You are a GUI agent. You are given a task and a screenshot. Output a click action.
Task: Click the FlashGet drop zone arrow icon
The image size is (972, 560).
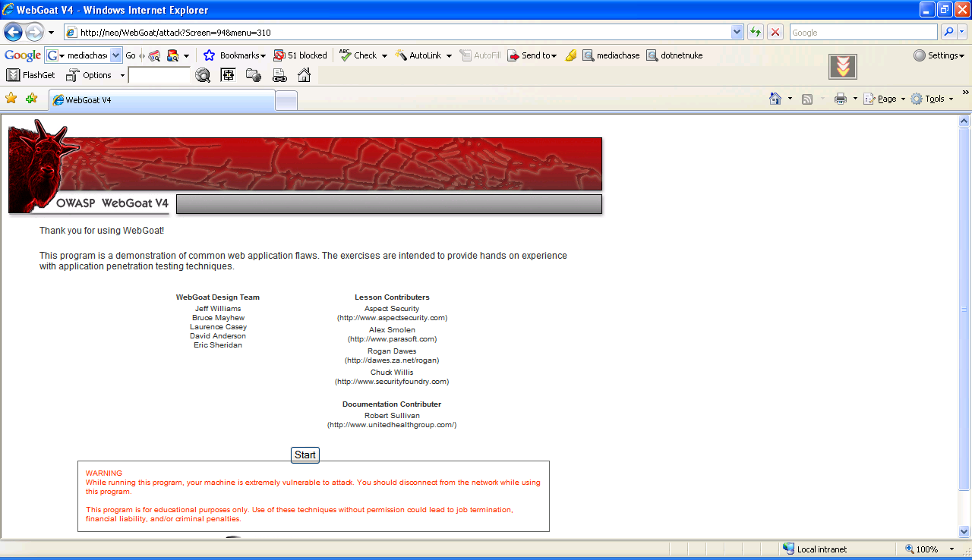(x=842, y=67)
